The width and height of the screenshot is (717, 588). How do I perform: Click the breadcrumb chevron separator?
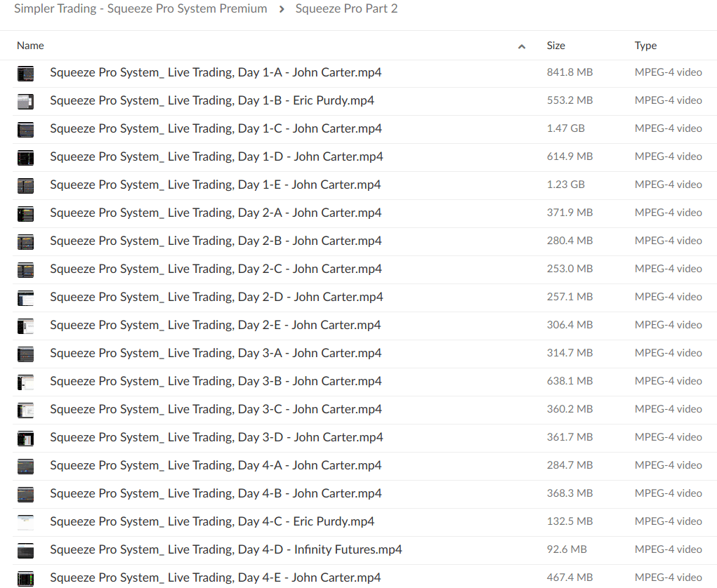281,9
